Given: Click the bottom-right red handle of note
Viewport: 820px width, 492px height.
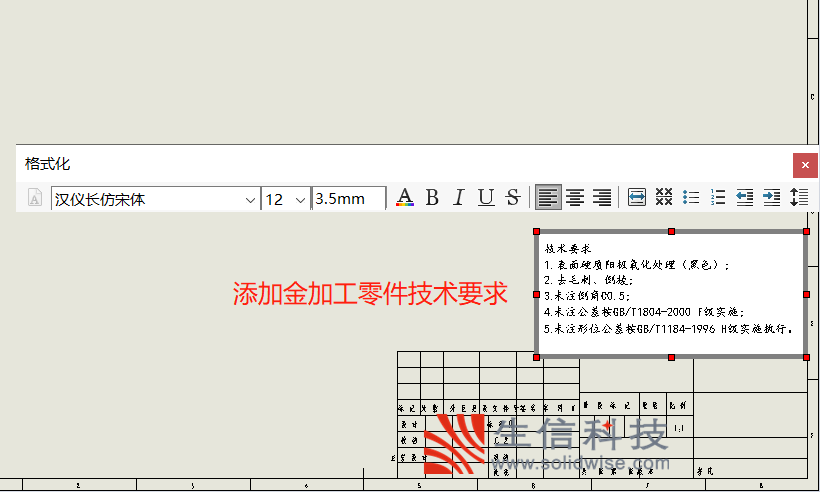Looking at the screenshot, I should [806, 358].
